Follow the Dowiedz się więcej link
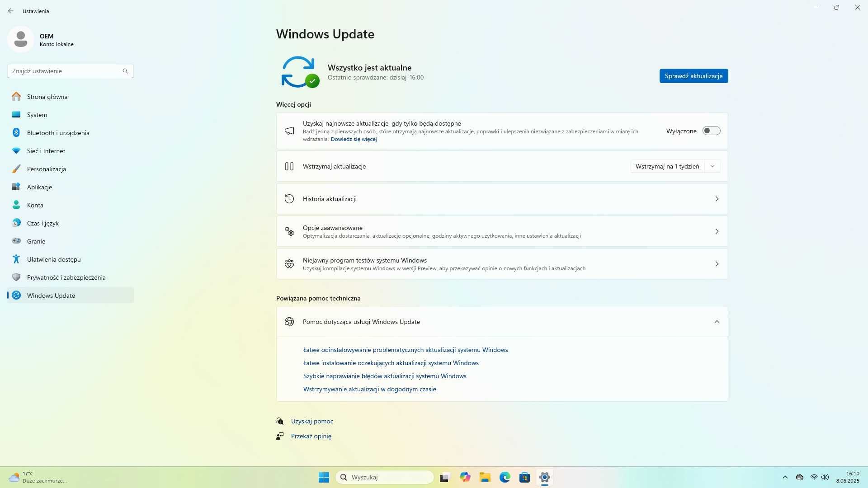 pos(354,139)
